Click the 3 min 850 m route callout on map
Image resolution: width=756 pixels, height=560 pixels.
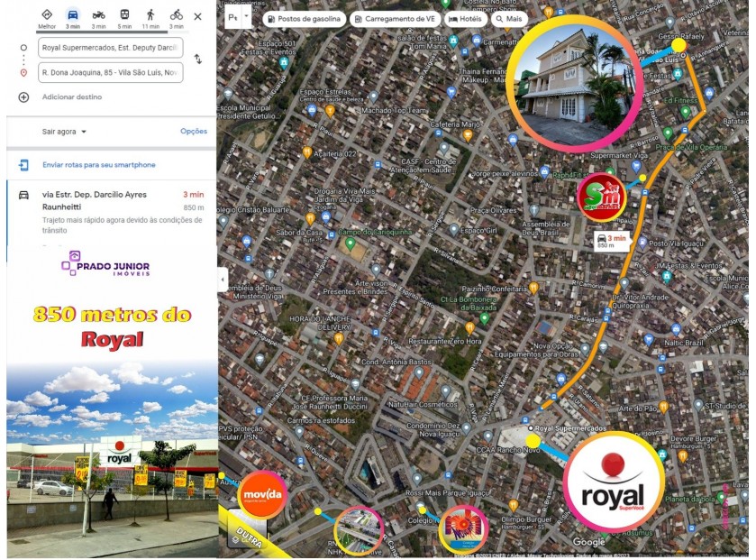(612, 241)
